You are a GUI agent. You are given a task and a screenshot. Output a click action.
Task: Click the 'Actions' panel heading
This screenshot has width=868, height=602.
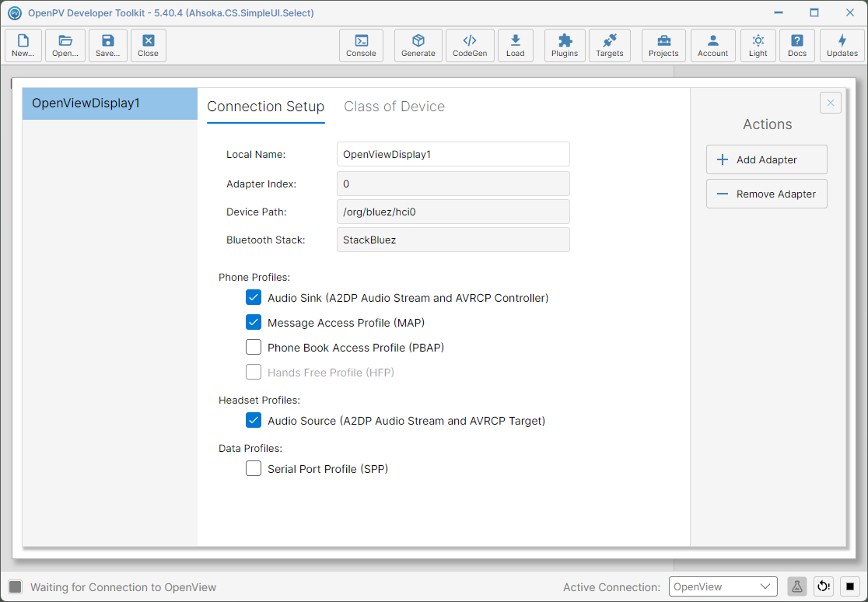(767, 124)
